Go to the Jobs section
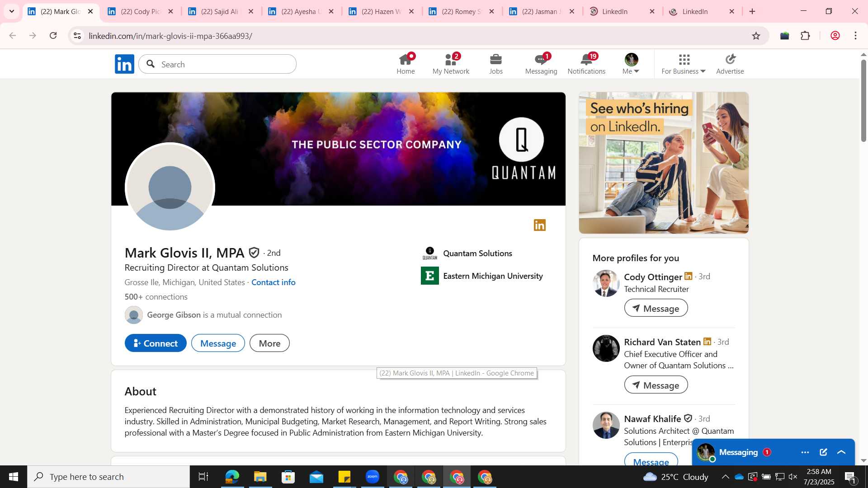This screenshot has width=868, height=488. [x=496, y=64]
